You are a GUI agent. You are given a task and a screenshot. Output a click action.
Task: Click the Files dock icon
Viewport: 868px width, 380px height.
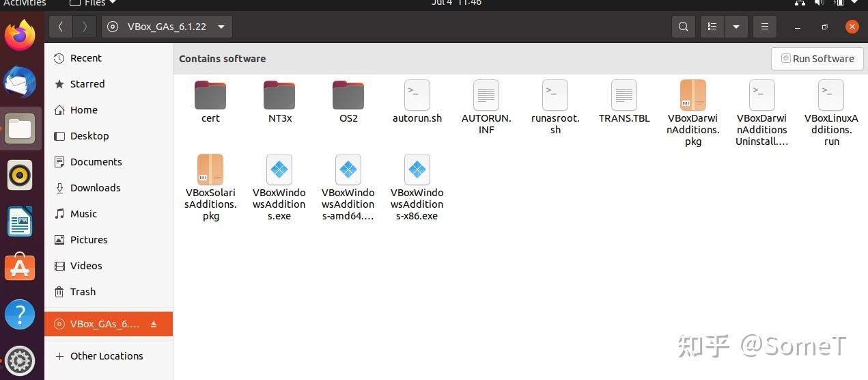click(x=20, y=128)
